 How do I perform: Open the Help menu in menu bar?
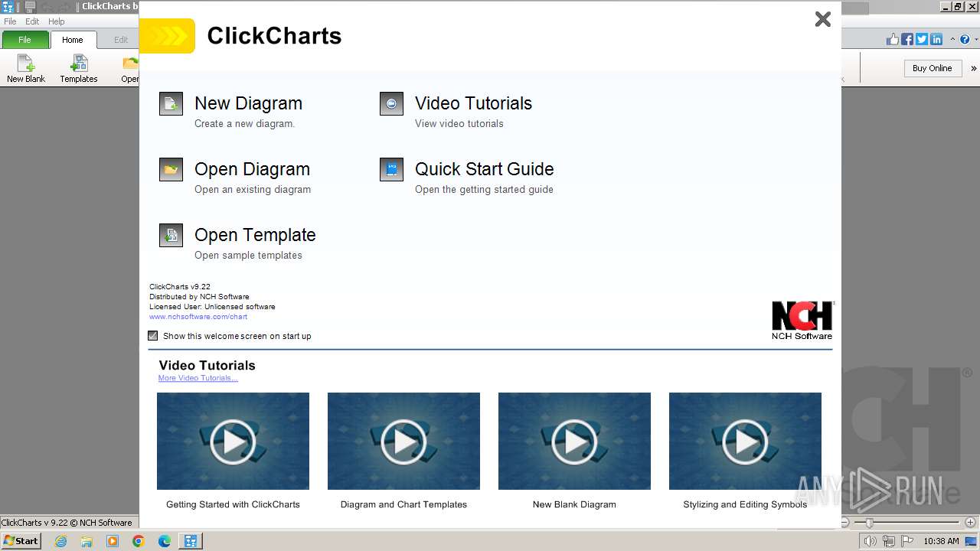click(x=57, y=21)
